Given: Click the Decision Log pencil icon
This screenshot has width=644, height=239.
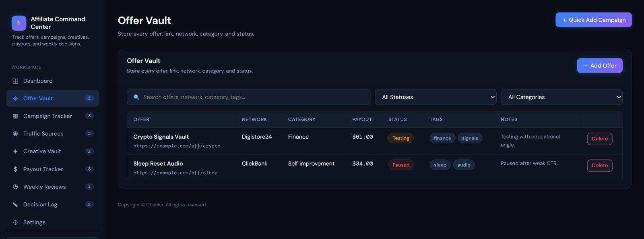Looking at the screenshot, I should 15,205.
